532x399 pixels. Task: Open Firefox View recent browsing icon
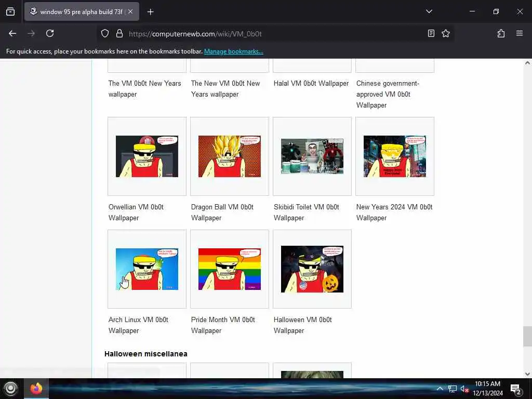[10, 12]
